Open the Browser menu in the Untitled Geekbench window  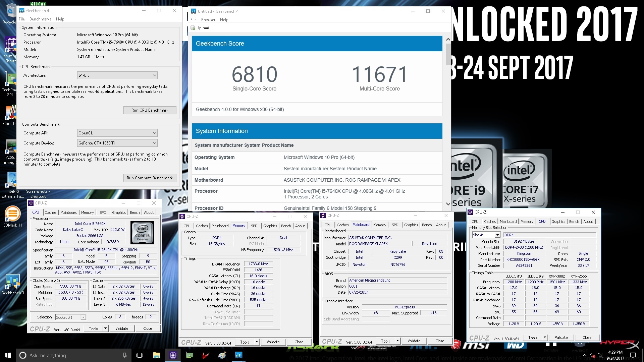tap(208, 20)
